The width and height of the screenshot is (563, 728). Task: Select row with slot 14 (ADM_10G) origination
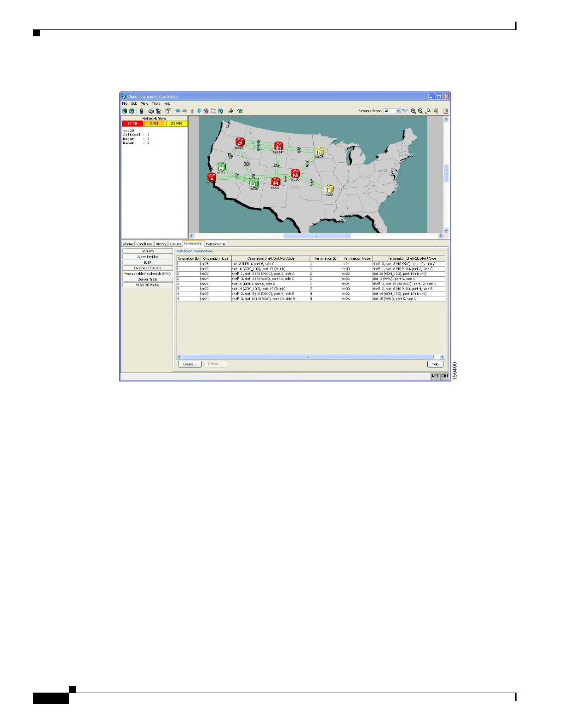(311, 289)
